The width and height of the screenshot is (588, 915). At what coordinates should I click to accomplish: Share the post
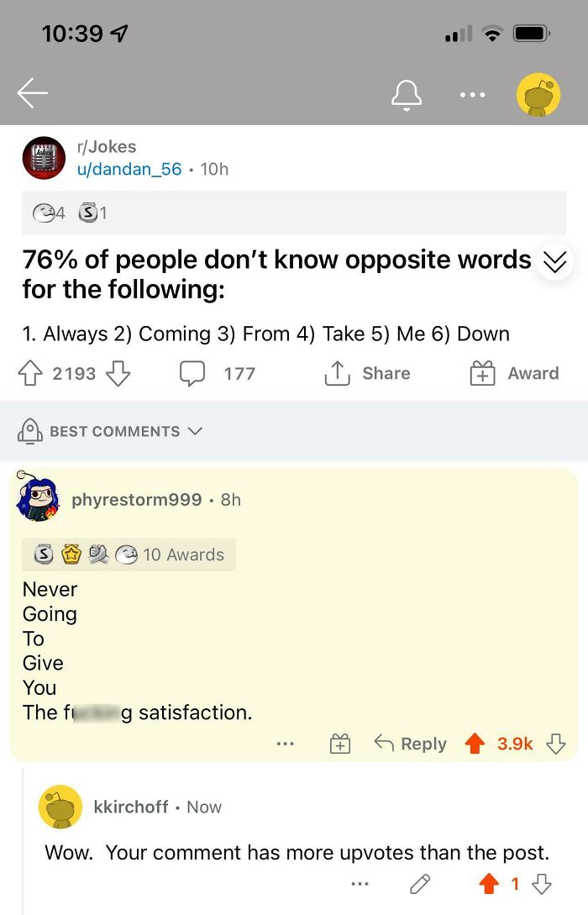[x=368, y=373]
